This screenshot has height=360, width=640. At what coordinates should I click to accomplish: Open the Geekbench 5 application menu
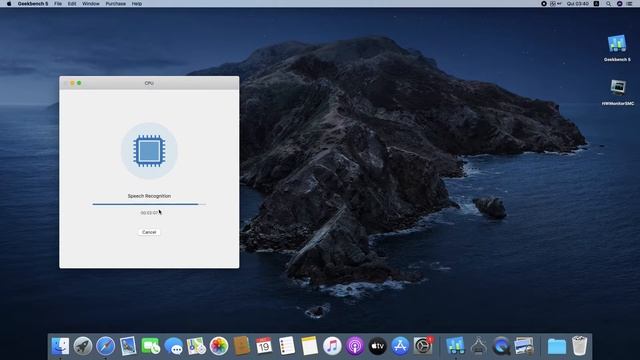33,4
